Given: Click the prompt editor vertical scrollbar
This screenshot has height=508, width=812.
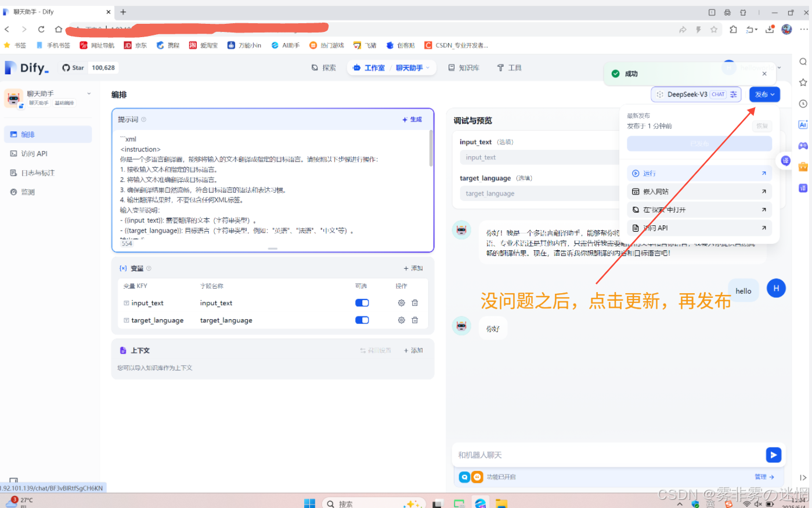Looking at the screenshot, I should coord(431,148).
